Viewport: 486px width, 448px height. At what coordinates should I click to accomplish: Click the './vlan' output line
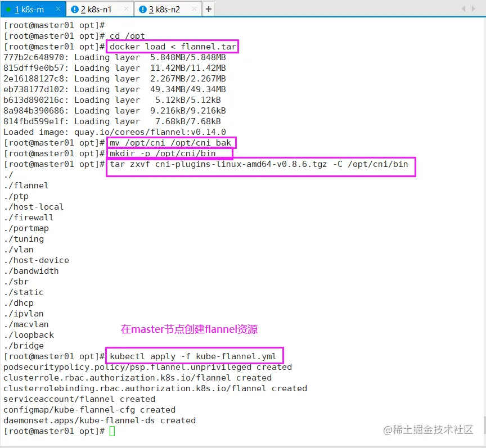[19, 250]
